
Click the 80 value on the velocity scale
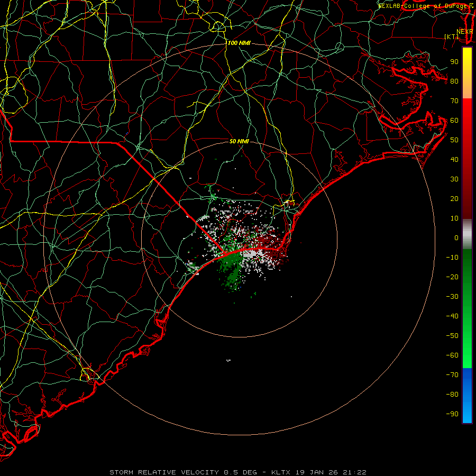pos(454,81)
